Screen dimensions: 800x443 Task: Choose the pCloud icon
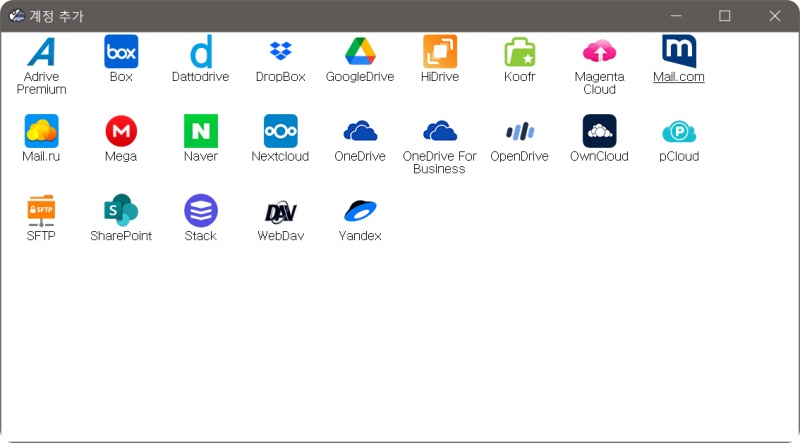click(679, 131)
